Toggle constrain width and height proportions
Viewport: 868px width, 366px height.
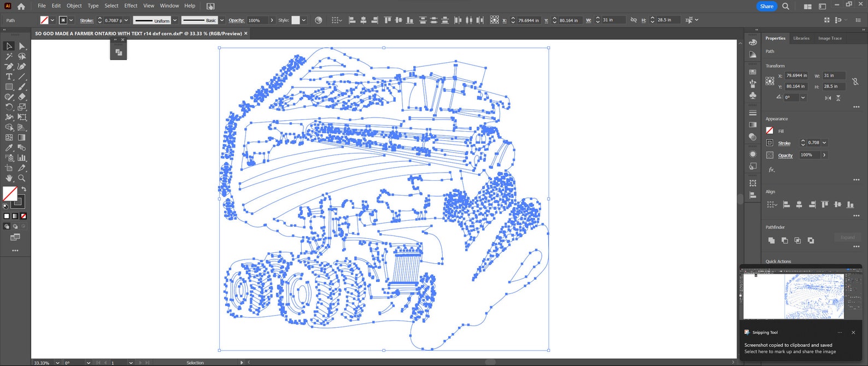click(x=855, y=81)
